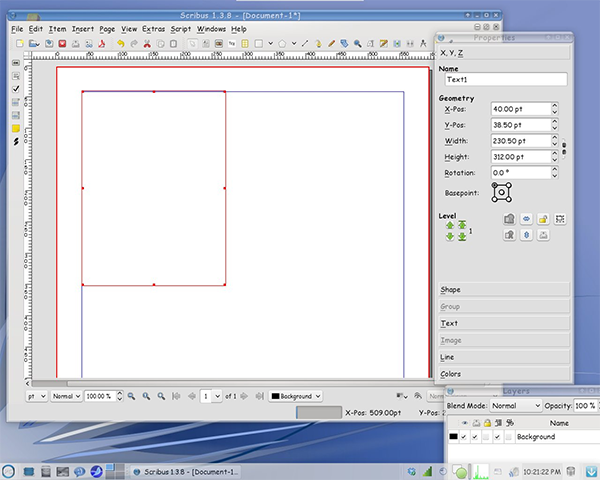Open the Windows menu
This screenshot has width=600, height=480.
[211, 29]
